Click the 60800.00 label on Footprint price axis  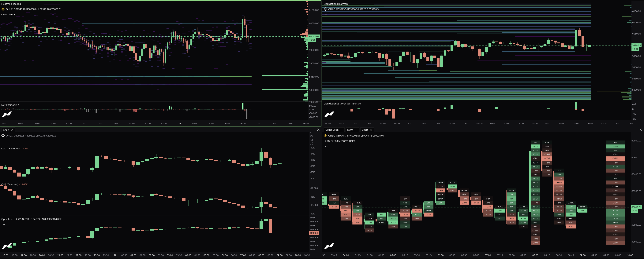[x=636, y=141]
